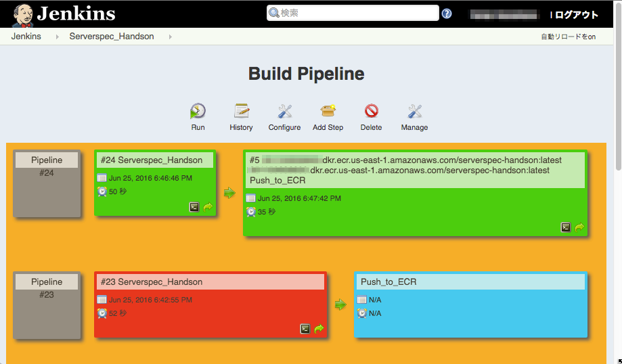
Task: Click 'Jun 25, 2016 6:47:42 PM' timestamp
Action: point(300,198)
